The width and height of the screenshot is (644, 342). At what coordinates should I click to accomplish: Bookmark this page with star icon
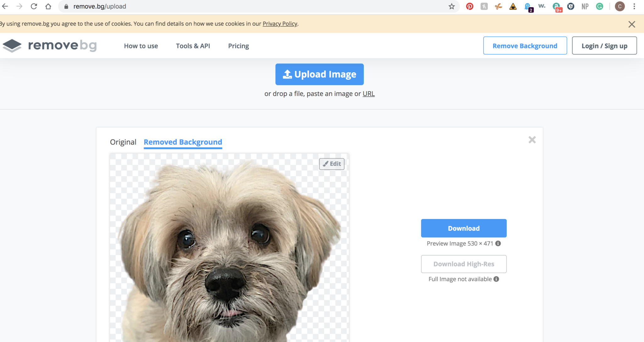pos(452,6)
